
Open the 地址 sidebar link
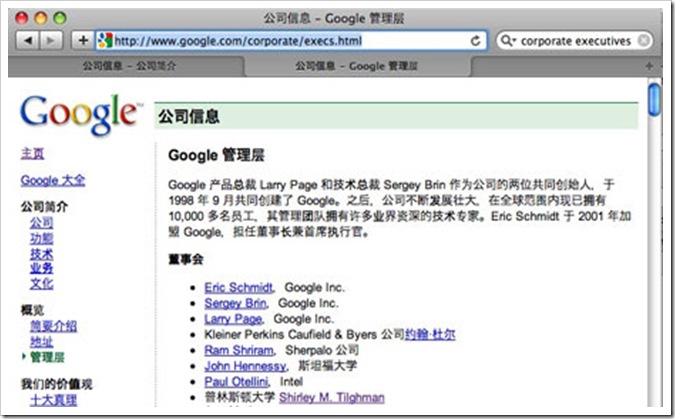pyautogui.click(x=42, y=341)
